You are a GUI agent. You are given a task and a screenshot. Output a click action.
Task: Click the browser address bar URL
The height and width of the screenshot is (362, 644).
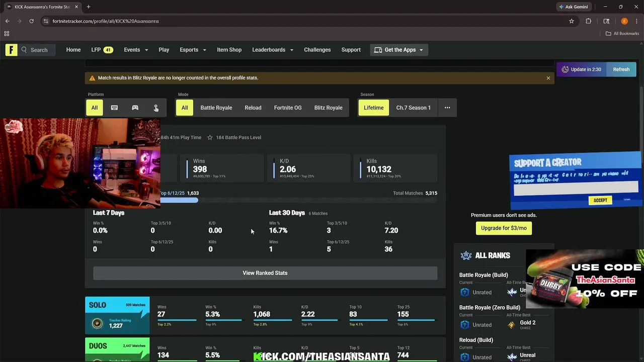(x=106, y=21)
